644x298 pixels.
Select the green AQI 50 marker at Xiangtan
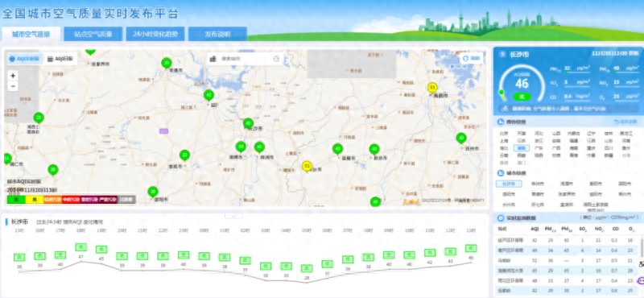coord(241,147)
